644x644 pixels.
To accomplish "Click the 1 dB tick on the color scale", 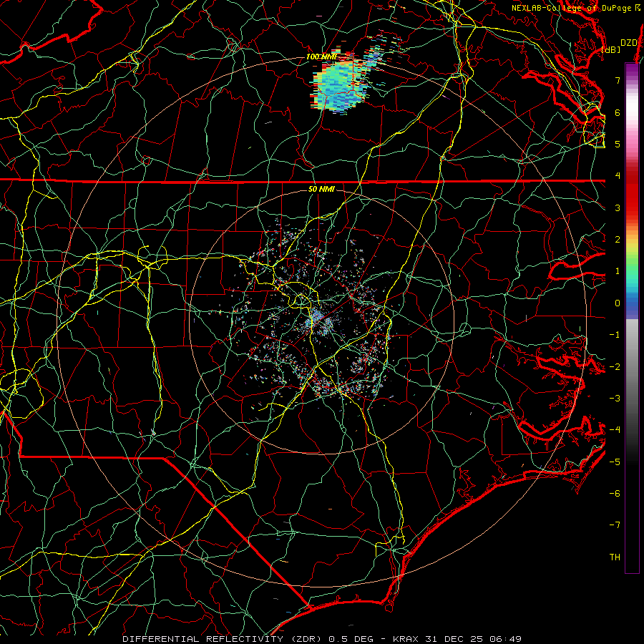I will coord(618,271).
